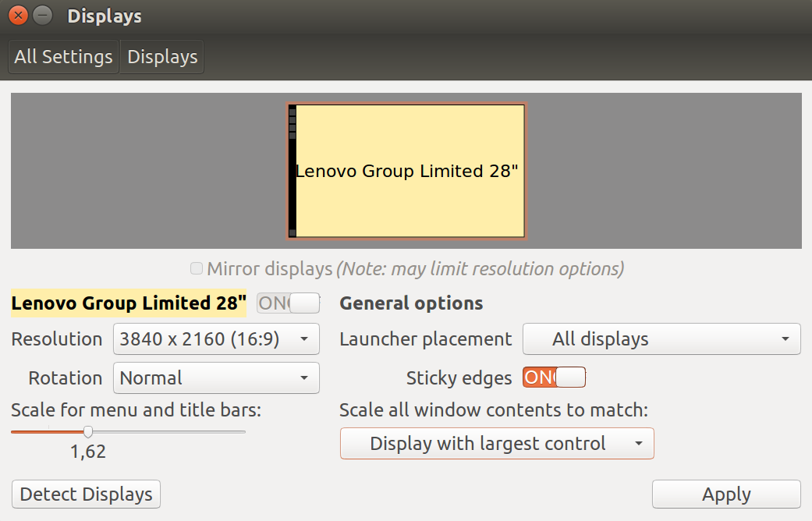Image resolution: width=812 pixels, height=521 pixels.
Task: Click the scale slider handle for menu bars
Action: (88, 431)
